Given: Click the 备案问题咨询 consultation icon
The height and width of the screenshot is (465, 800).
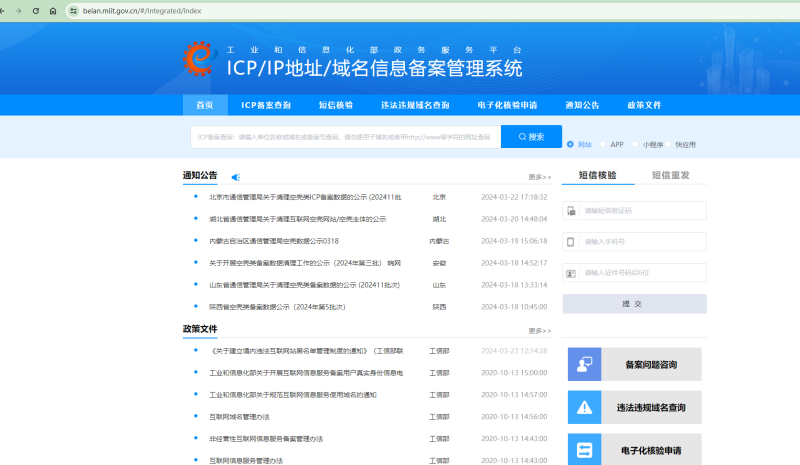Looking at the screenshot, I should (x=584, y=364).
